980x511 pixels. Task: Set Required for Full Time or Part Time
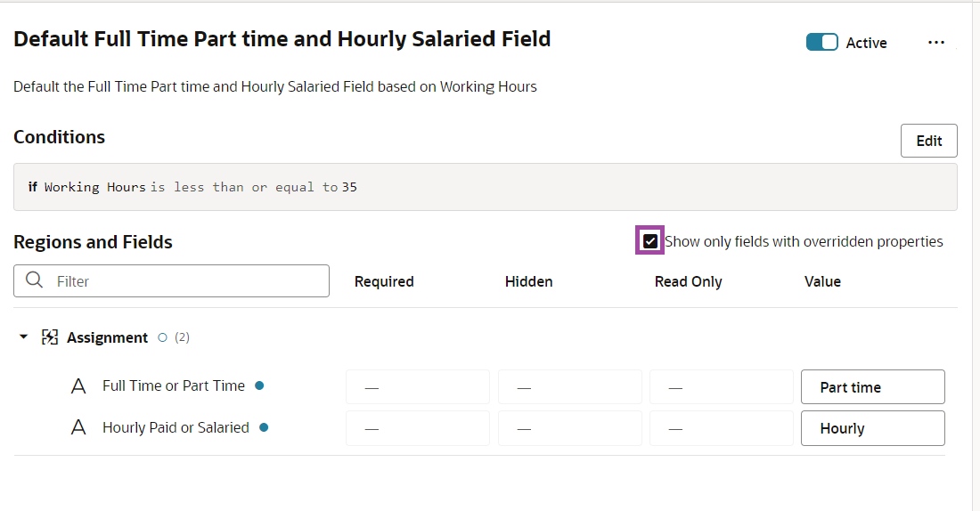417,387
